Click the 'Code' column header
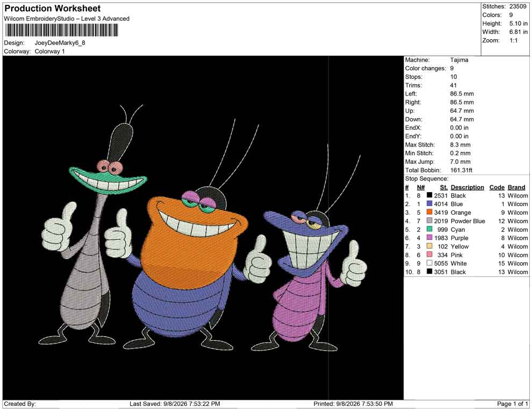The image size is (532, 409). click(x=497, y=187)
